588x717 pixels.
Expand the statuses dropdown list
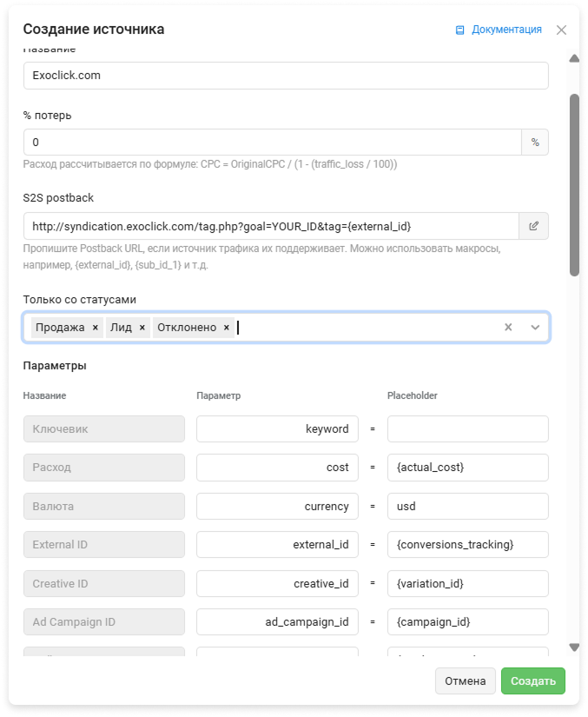tap(535, 328)
